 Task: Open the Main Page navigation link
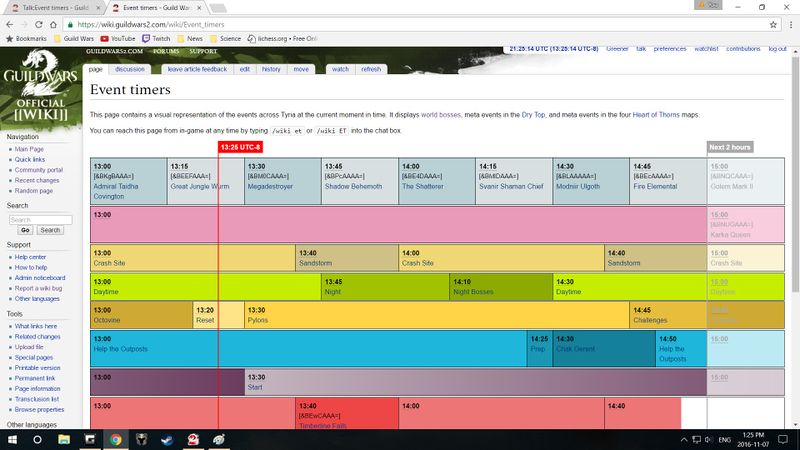coord(29,149)
